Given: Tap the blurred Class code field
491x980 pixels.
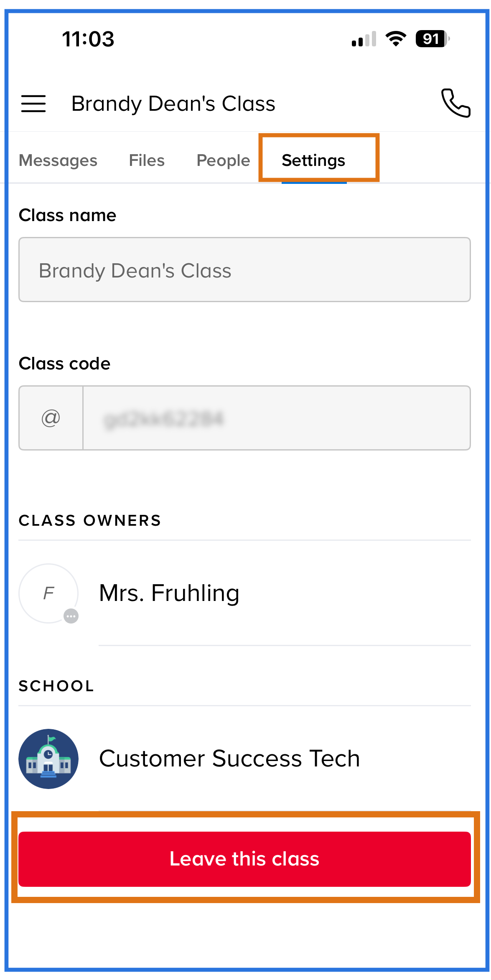Looking at the screenshot, I should [x=276, y=418].
